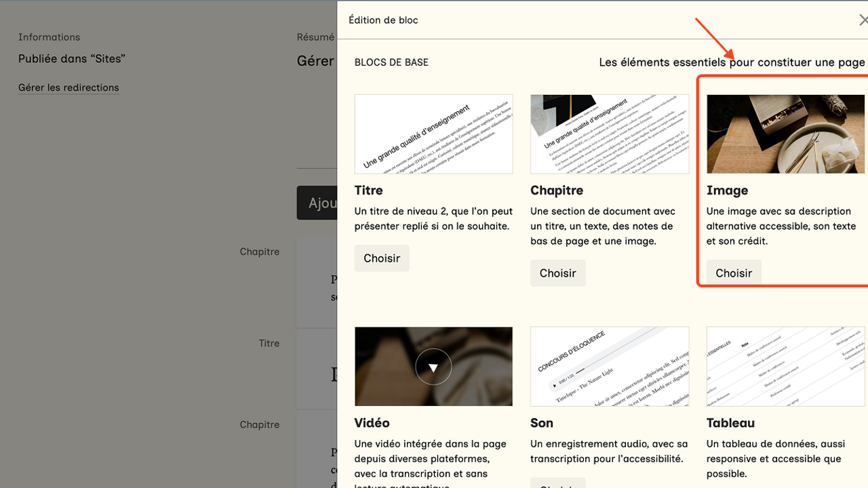Click the BLOCS DE BASE section label
The width and height of the screenshot is (868, 488).
[x=391, y=62]
